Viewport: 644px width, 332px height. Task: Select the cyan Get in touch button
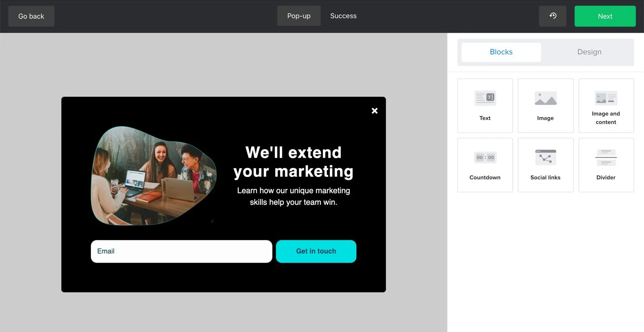tap(316, 251)
